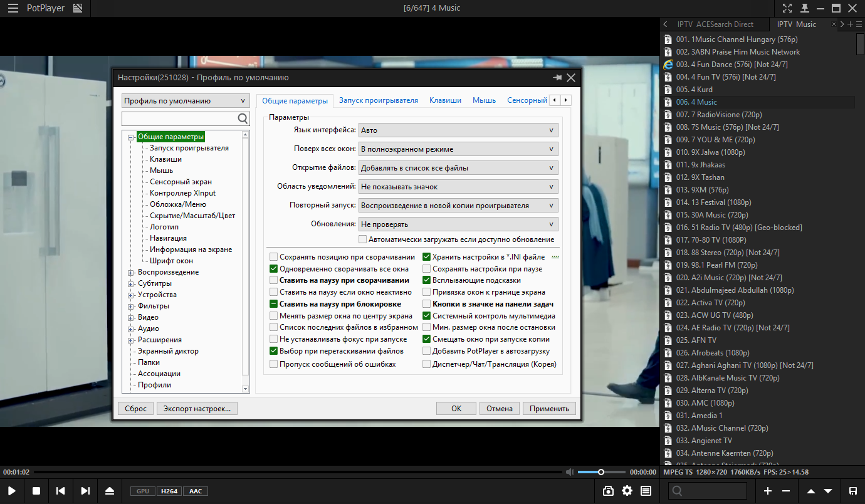Open the 'Область уведомлений' dropdown
Screen dimensions: 865x504
point(458,187)
